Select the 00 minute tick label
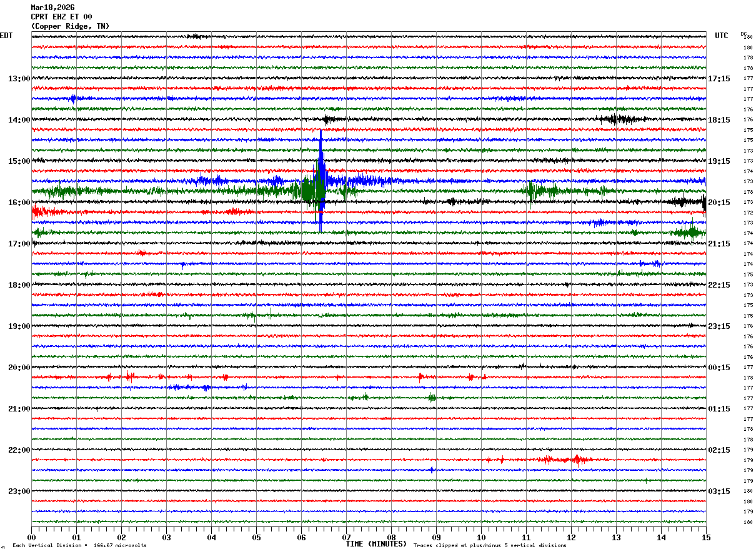The height and width of the screenshot is (554, 756). (31, 538)
